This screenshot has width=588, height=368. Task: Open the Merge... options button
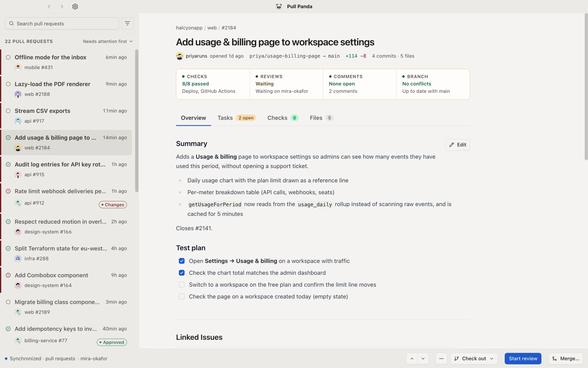566,359
